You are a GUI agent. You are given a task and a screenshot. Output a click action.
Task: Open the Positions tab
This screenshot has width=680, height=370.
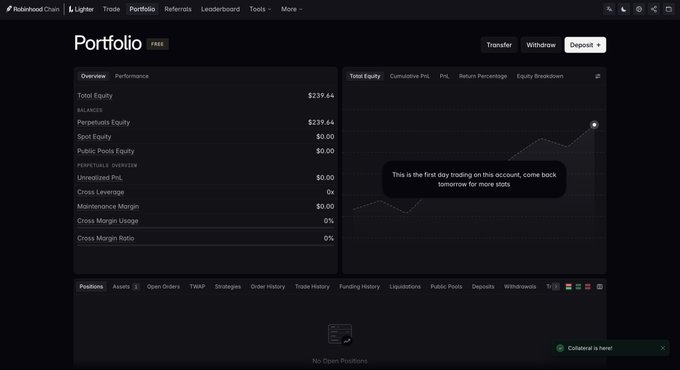coord(91,287)
